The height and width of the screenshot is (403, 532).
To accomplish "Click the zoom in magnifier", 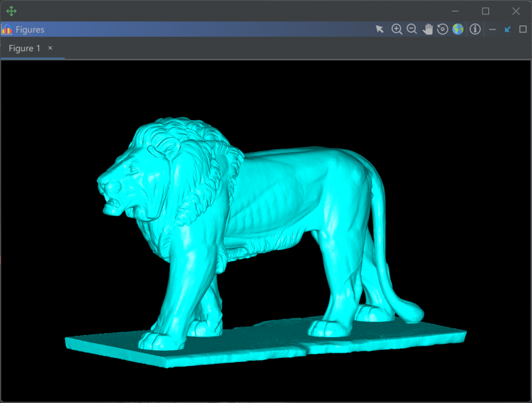I will [396, 30].
